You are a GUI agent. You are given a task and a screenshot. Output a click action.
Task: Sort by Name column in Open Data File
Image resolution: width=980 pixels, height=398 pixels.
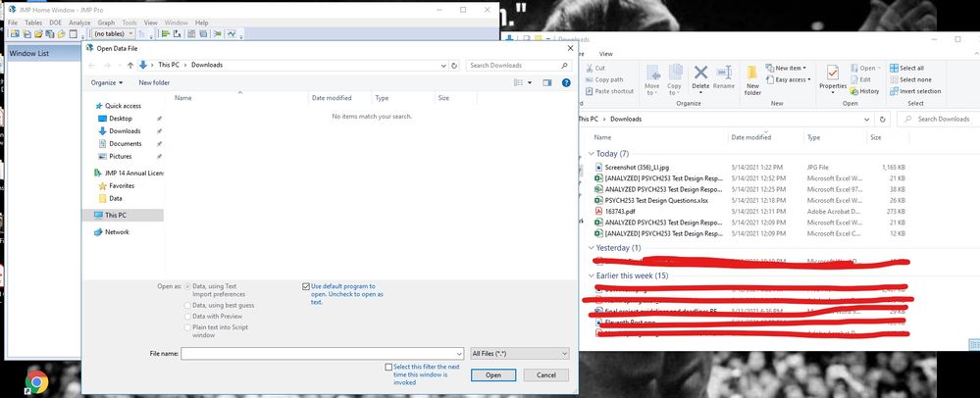[183, 98]
